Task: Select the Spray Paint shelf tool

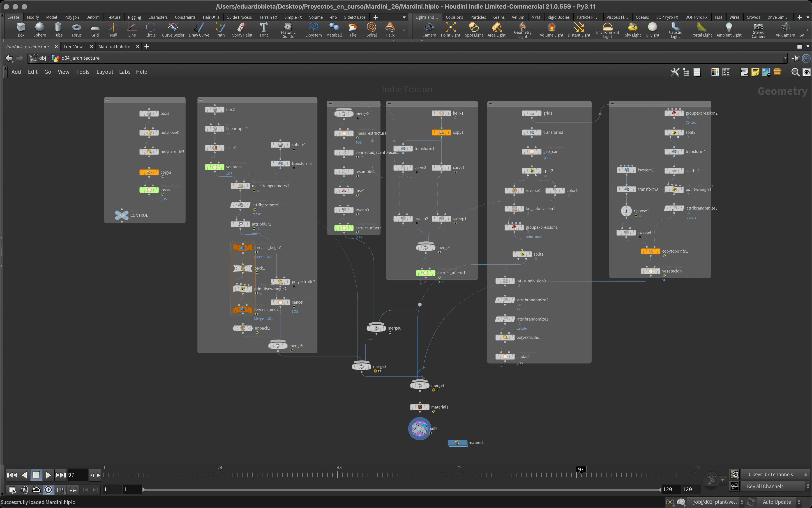Action: (242, 30)
